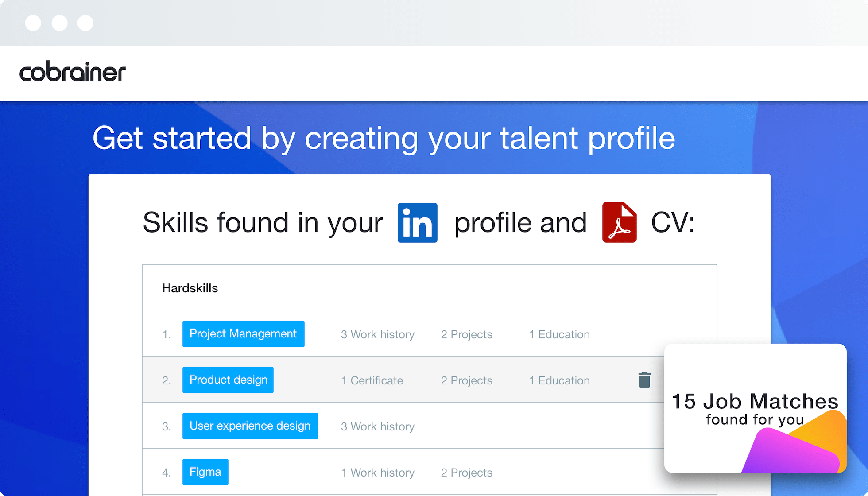
Task: Click the first macOS traffic light dot
Action: click(33, 23)
